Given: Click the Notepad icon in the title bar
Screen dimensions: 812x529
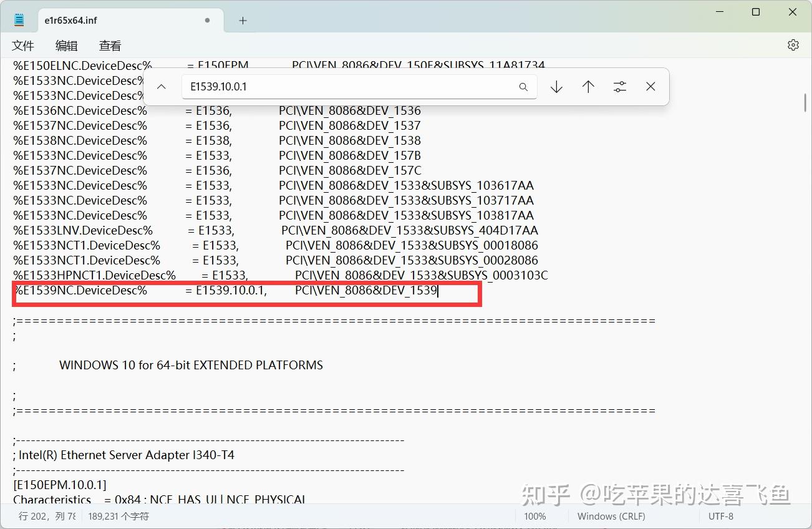Looking at the screenshot, I should tap(18, 18).
